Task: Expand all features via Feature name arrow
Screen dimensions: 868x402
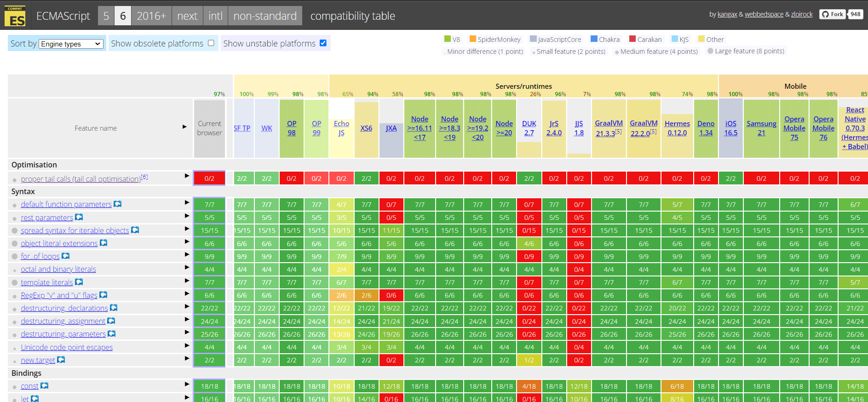Action: [184, 126]
